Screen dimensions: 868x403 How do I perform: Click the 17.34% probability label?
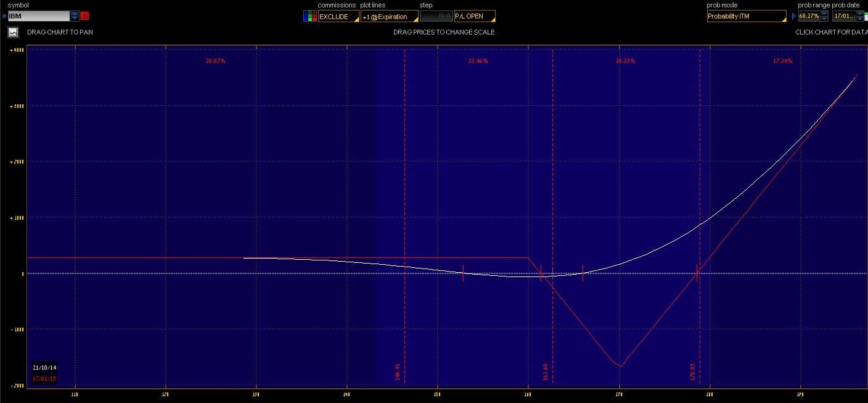[x=782, y=61]
